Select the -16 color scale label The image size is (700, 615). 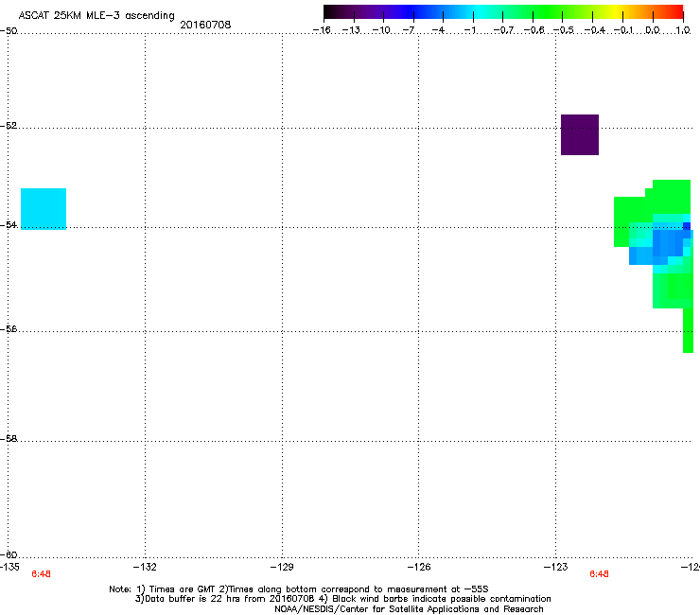pos(322,30)
